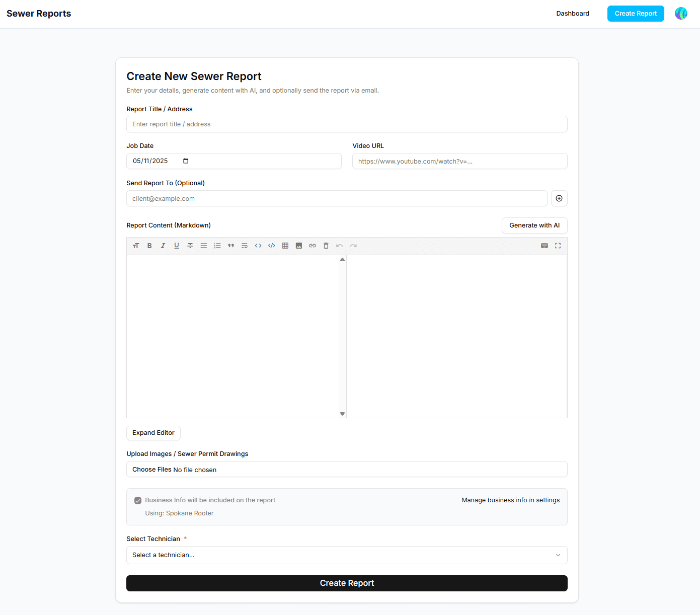This screenshot has height=615, width=700.
Task: Generate report content with AI
Action: (534, 225)
